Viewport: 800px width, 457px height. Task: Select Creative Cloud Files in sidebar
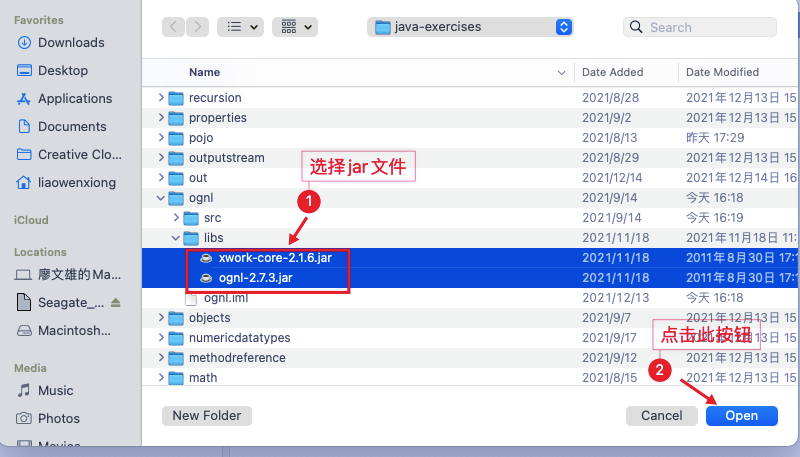click(69, 155)
